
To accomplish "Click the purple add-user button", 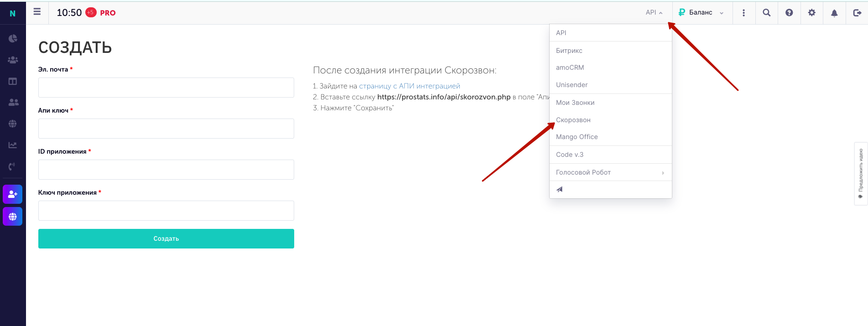I will 13,195.
